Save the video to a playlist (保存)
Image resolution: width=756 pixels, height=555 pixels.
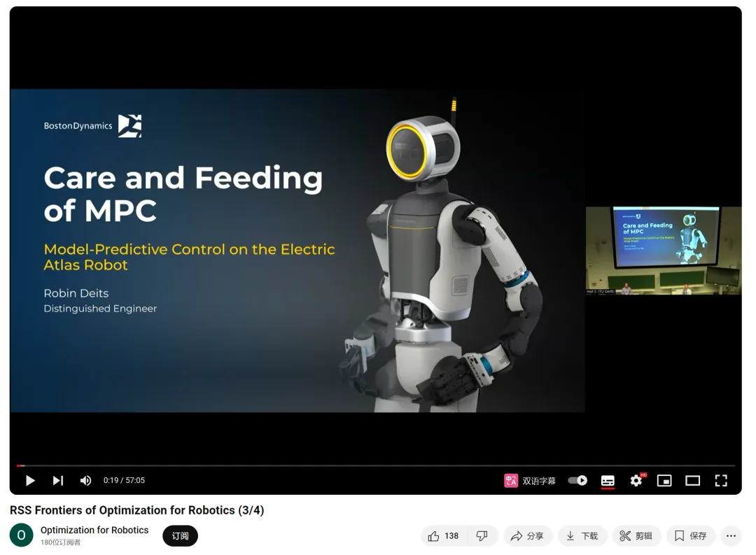[691, 535]
